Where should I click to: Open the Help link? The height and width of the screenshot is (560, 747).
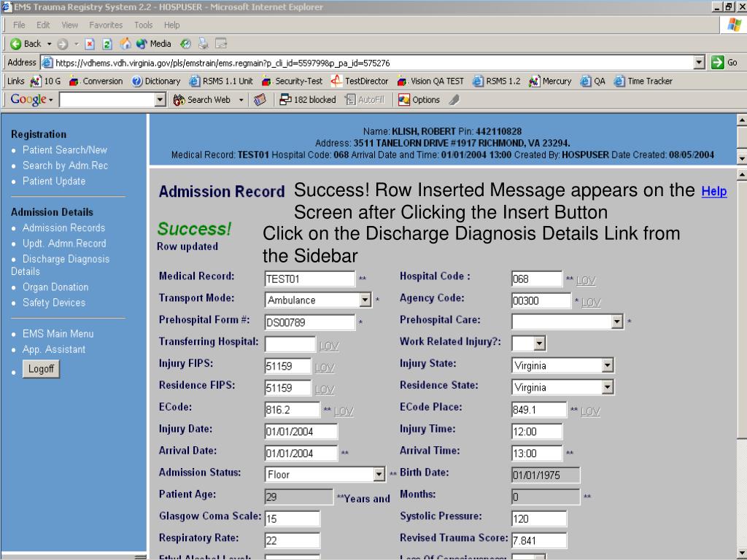click(713, 192)
